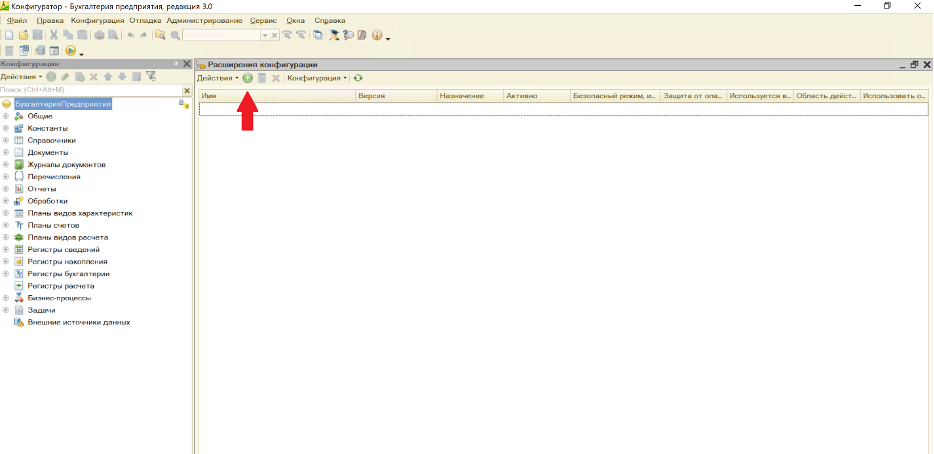Open the Справка menu
This screenshot has height=454, width=934.
(x=330, y=20)
